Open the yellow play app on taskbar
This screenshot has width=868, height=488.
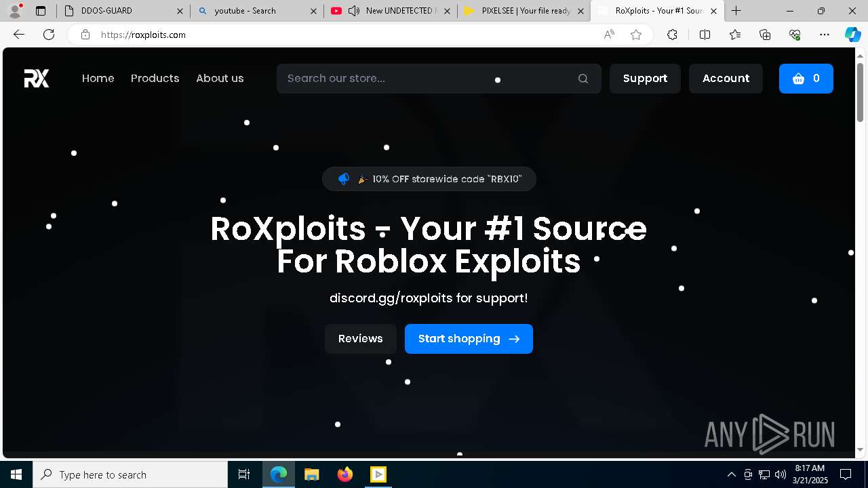click(x=378, y=474)
